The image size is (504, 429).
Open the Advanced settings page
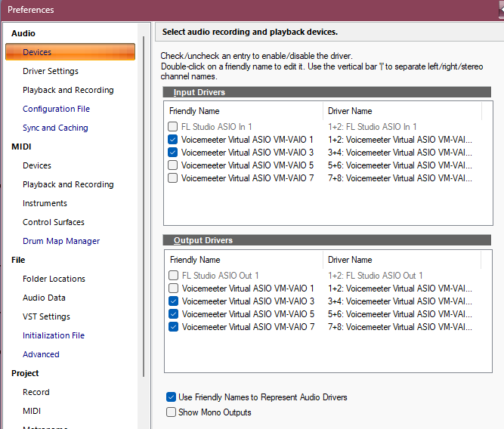pos(41,354)
